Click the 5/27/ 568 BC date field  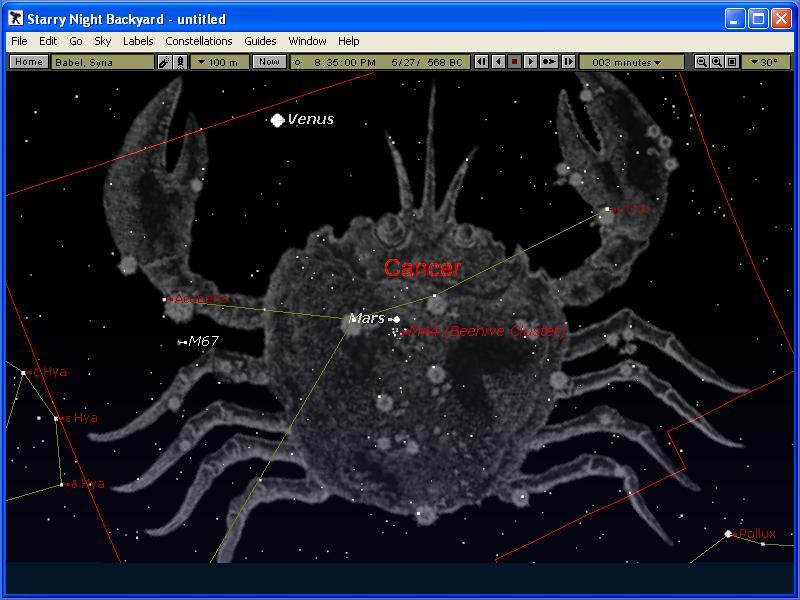click(x=427, y=62)
